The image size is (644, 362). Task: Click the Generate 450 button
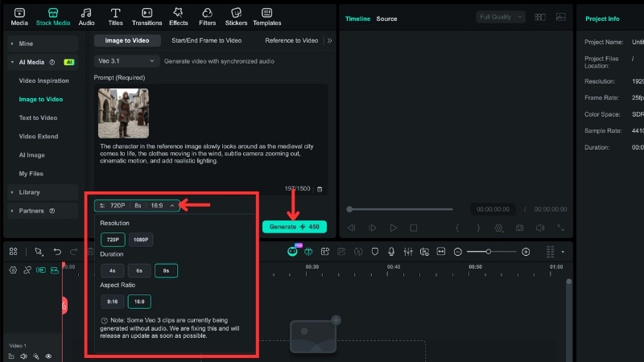[x=295, y=227]
